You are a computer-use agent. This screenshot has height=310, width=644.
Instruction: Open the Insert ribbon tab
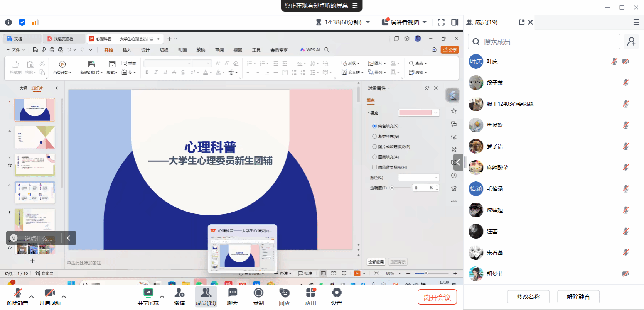[127, 50]
